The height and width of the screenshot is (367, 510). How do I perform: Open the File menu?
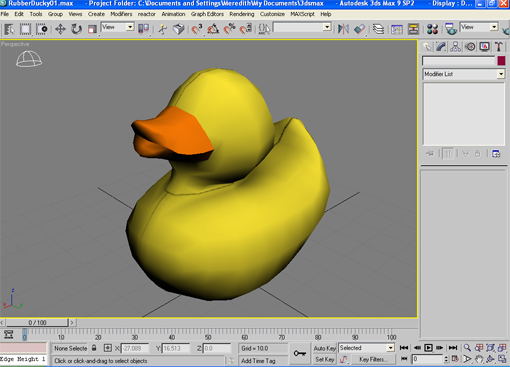5,14
